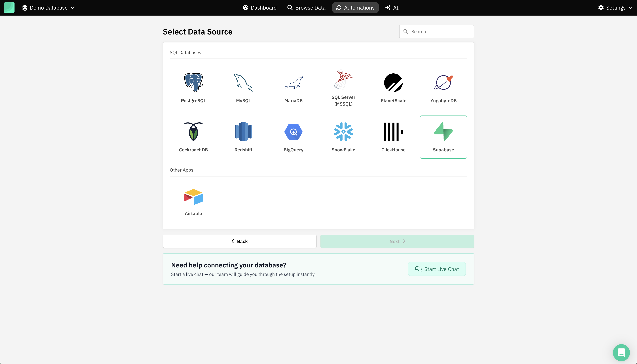Screen dimensions: 637x364
Task: Select the PostgreSQL elephant icon
Action: 193,83
